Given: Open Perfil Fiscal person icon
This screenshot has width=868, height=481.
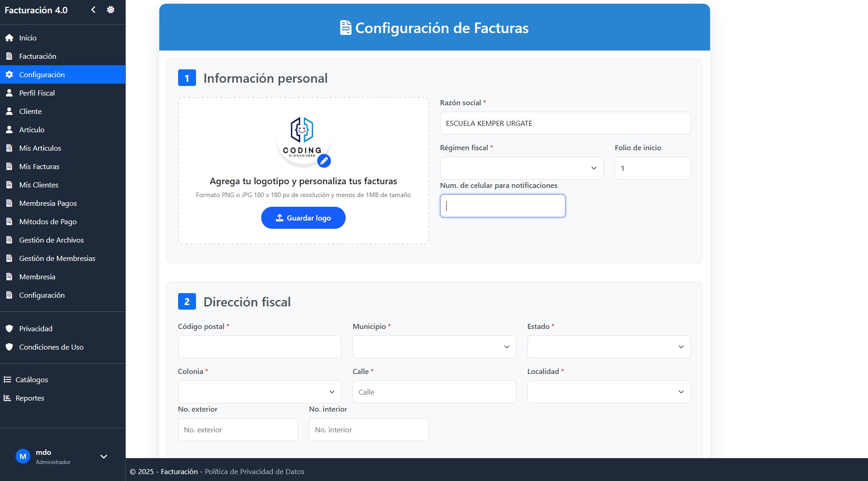Looking at the screenshot, I should (9, 93).
